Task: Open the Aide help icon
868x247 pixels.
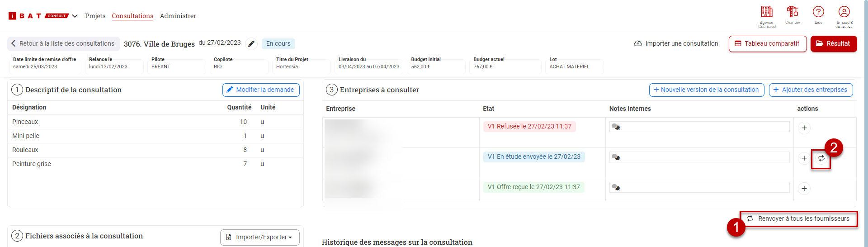Action: point(818,12)
